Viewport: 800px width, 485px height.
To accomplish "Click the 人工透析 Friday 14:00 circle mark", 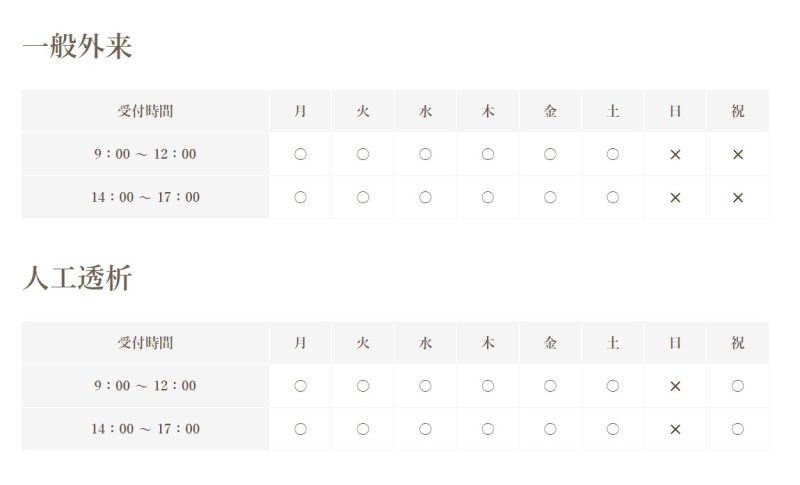I will pyautogui.click(x=550, y=429).
